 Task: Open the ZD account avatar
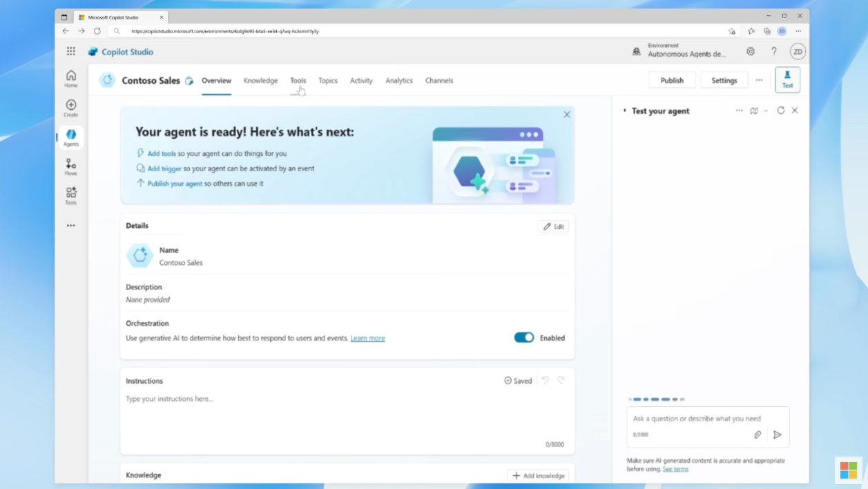coord(798,51)
